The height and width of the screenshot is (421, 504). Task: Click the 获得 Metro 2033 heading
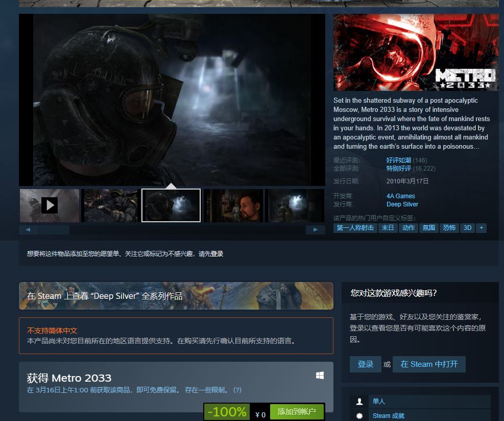[x=69, y=378]
